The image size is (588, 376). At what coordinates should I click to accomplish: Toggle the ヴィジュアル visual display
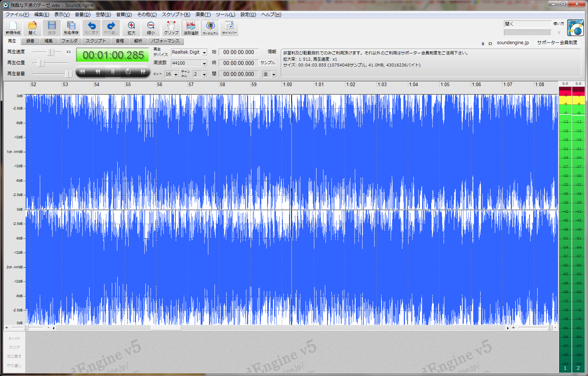tap(210, 28)
